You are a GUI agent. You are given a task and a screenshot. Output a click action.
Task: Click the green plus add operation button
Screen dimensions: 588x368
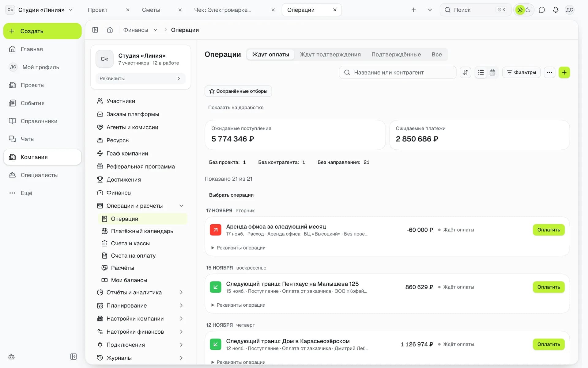[x=564, y=72]
